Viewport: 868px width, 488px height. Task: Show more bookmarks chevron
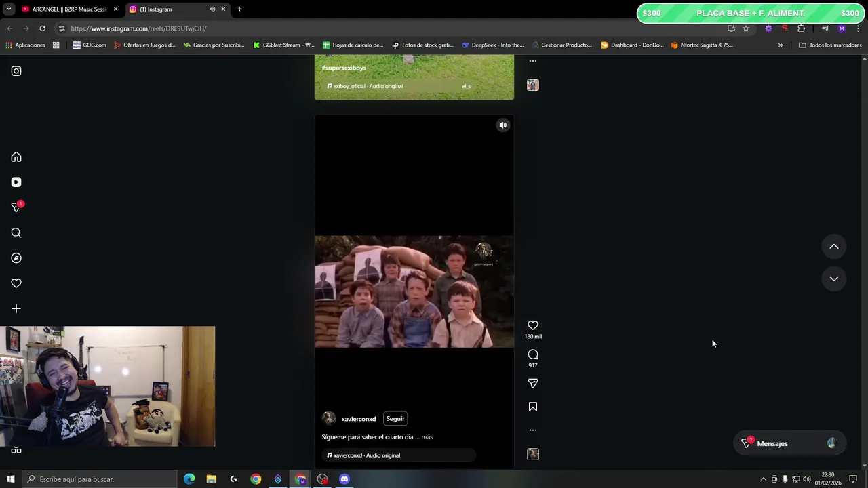pyautogui.click(x=781, y=45)
